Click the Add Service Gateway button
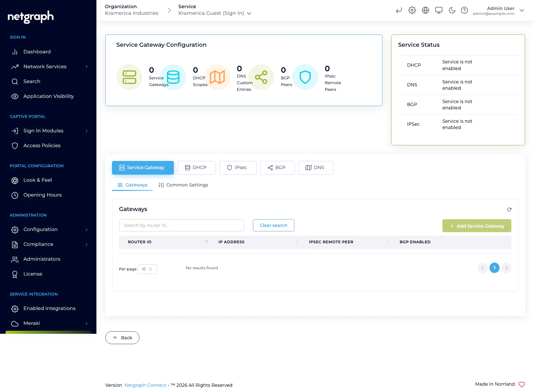 477,226
